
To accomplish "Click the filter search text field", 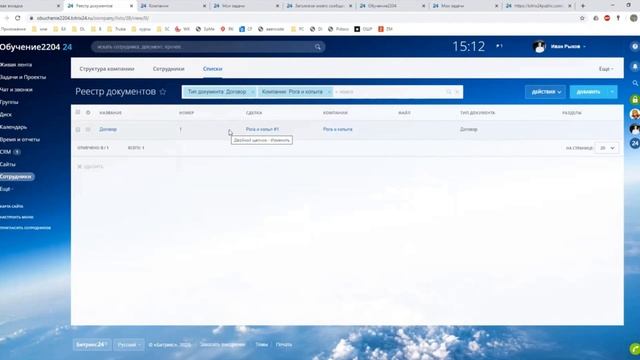I will [388, 92].
